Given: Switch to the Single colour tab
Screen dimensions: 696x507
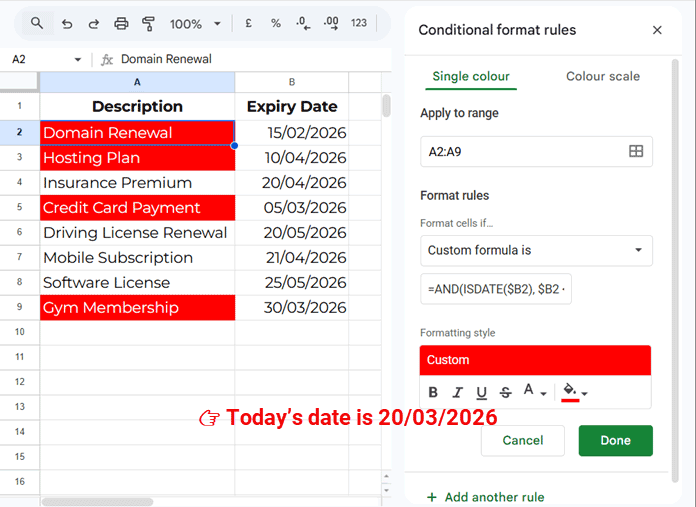Looking at the screenshot, I should click(x=471, y=76).
